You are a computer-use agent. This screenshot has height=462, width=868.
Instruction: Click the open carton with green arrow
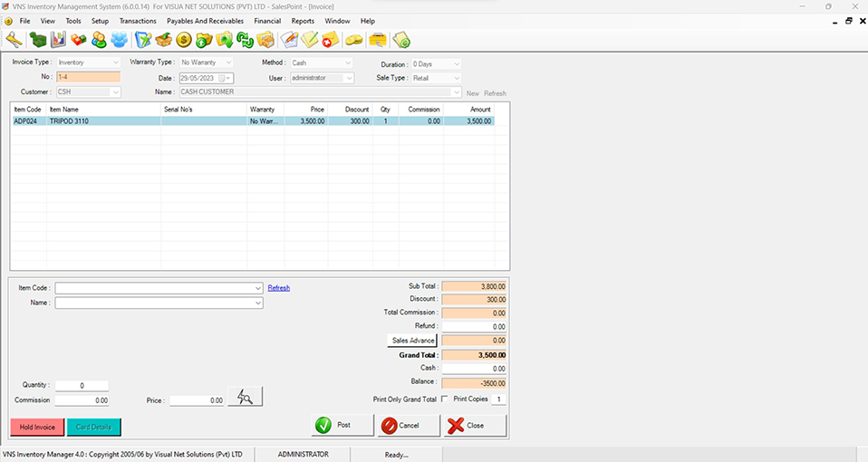[164, 40]
